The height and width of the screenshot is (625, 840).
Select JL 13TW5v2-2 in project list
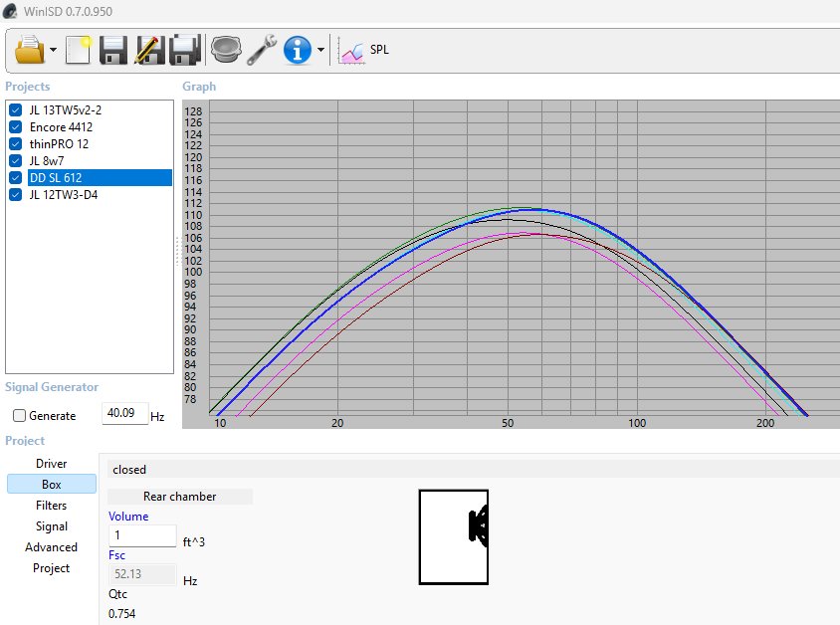[66, 109]
